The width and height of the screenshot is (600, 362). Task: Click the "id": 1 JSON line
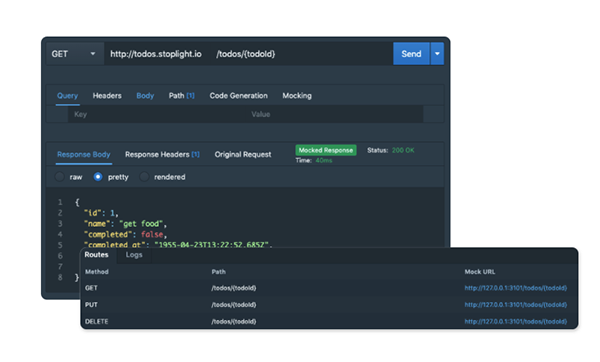101,213
